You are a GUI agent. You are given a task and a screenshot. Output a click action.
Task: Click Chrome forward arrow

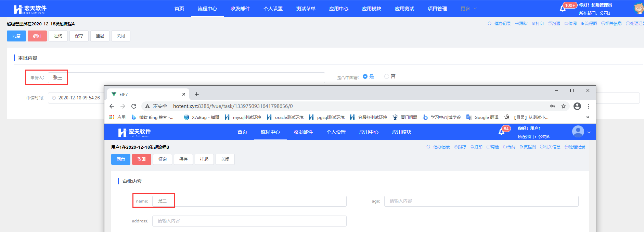pyautogui.click(x=123, y=106)
